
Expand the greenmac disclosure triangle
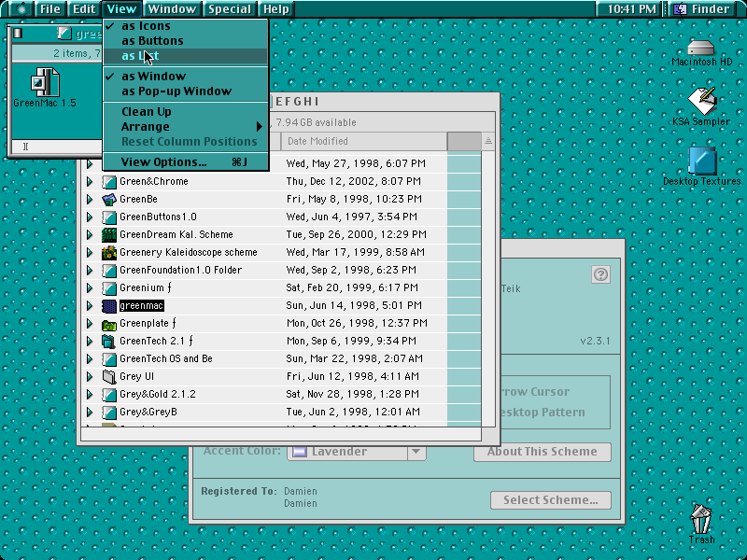90,306
